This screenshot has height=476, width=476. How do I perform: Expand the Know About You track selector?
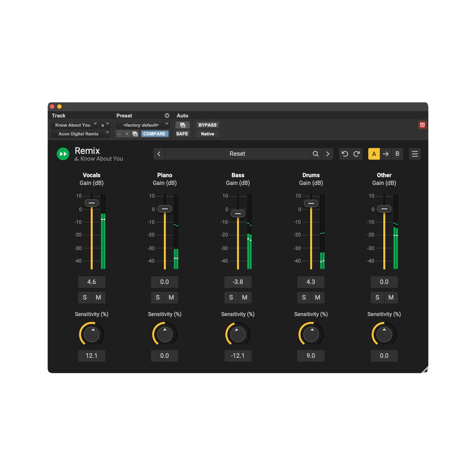(75, 125)
